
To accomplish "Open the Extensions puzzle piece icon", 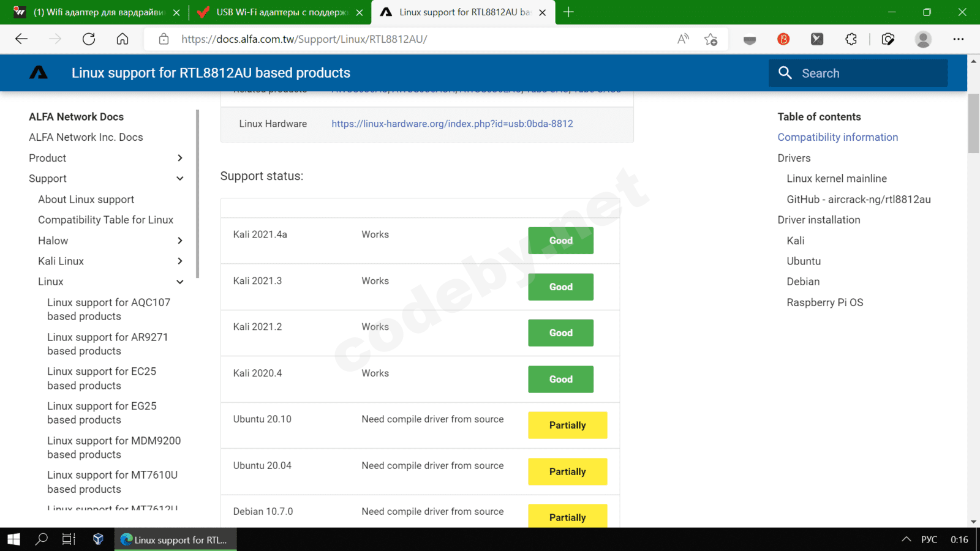I will (851, 39).
